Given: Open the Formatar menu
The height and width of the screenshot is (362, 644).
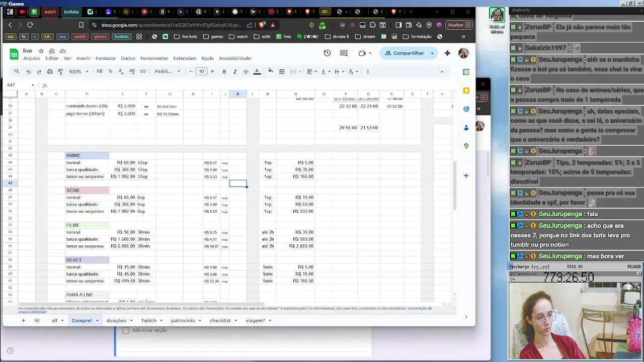Looking at the screenshot, I should point(106,58).
